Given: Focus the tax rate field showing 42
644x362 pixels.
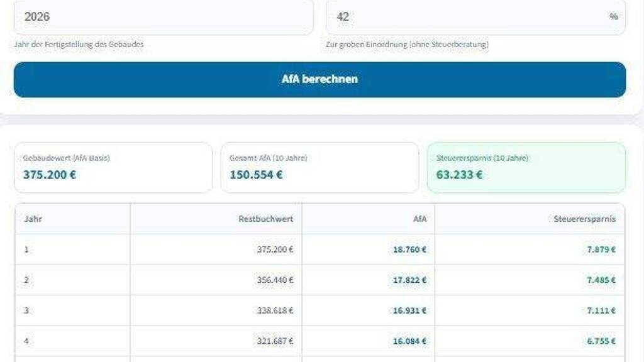Looking at the screenshot, I should [x=465, y=17].
